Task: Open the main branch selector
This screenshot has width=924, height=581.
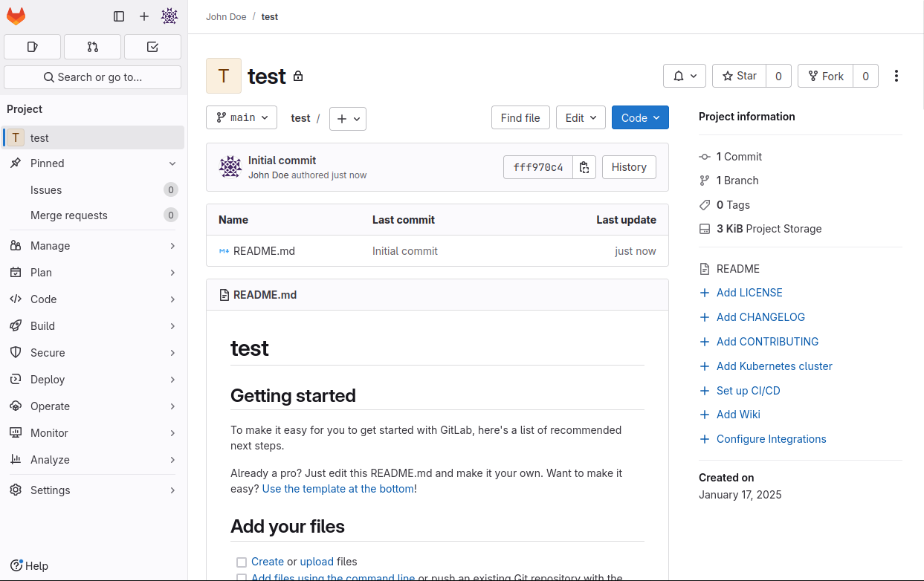Action: [x=242, y=117]
